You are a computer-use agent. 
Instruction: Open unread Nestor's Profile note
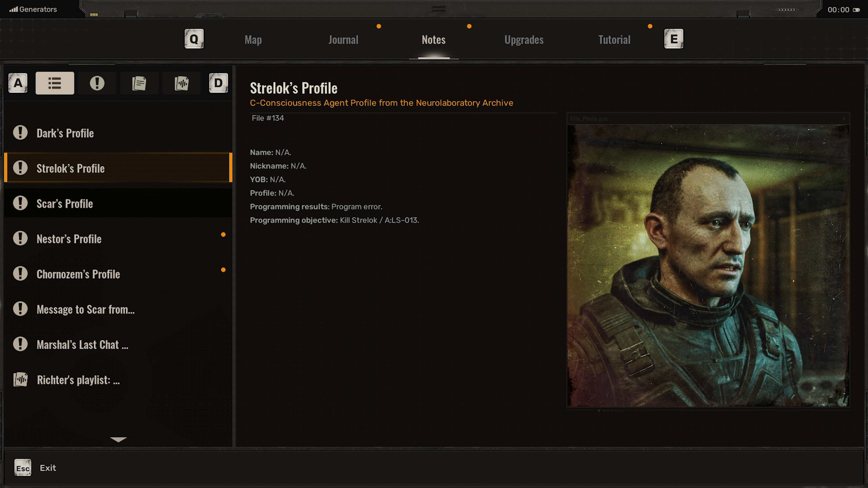69,239
